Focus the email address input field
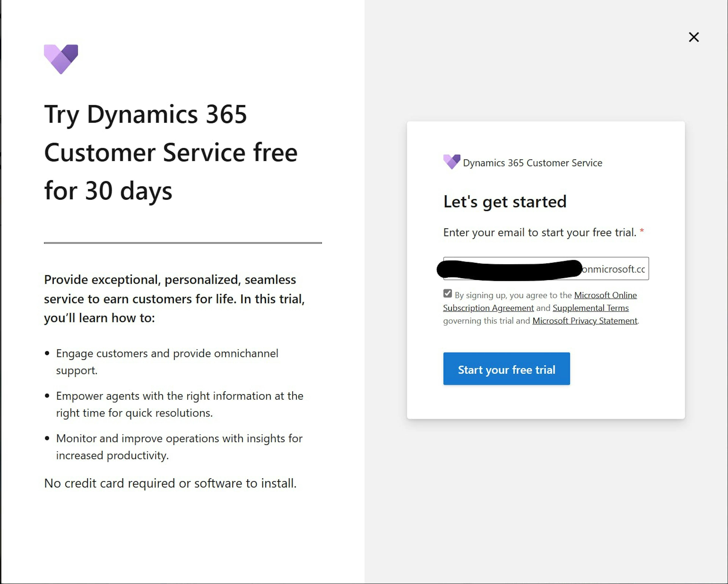Viewport: 728px width, 584px height. [x=546, y=269]
